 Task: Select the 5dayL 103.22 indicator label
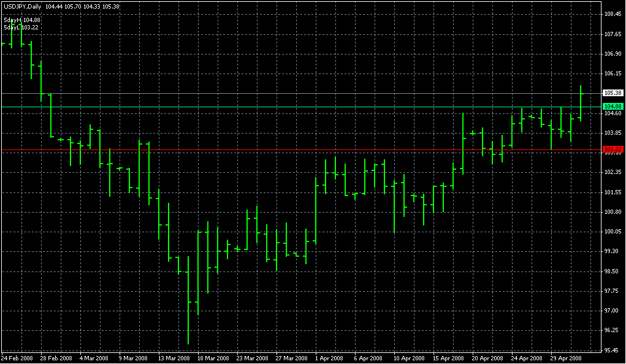(x=21, y=27)
